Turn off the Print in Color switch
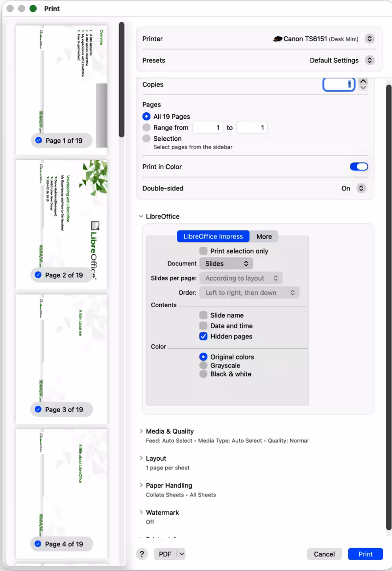 pyautogui.click(x=359, y=166)
